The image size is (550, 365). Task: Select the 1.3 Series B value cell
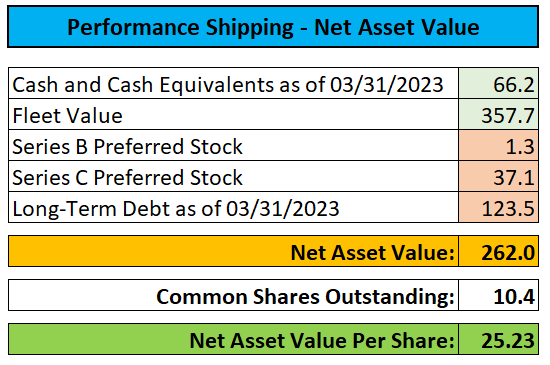(498, 145)
